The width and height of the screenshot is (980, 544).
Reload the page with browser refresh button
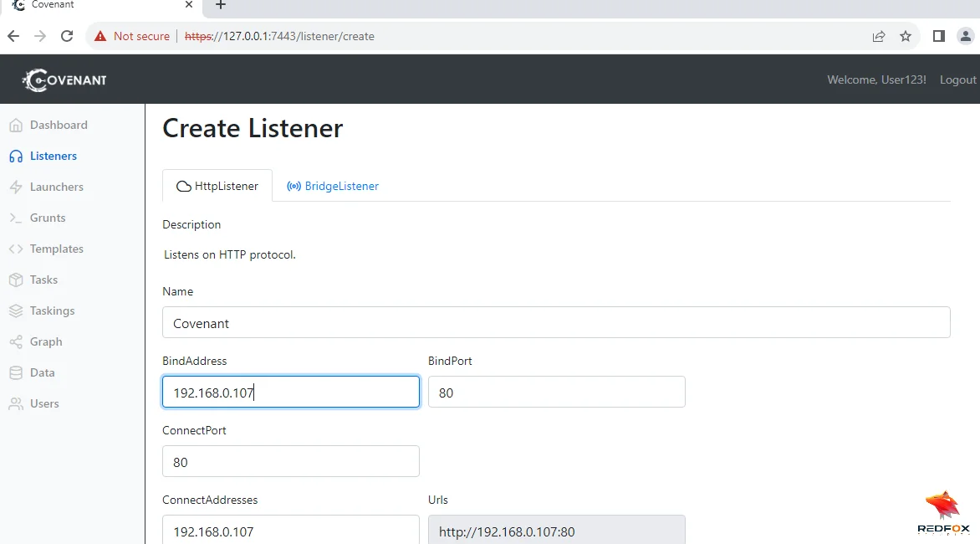tap(67, 36)
